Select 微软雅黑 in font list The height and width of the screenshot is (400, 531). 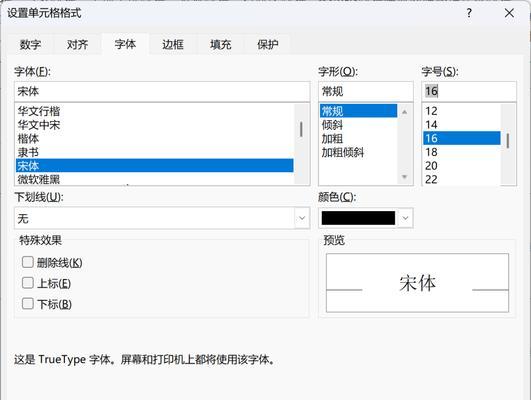(155, 179)
